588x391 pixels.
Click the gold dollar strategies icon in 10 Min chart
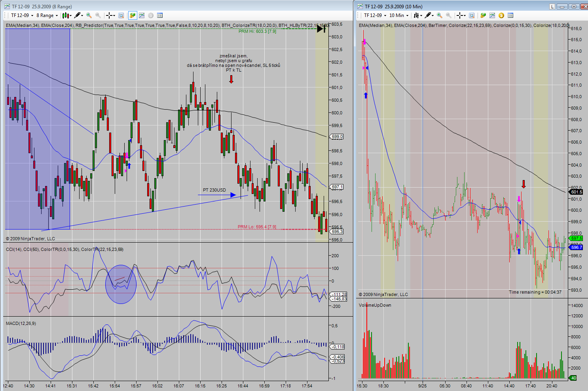coord(501,15)
